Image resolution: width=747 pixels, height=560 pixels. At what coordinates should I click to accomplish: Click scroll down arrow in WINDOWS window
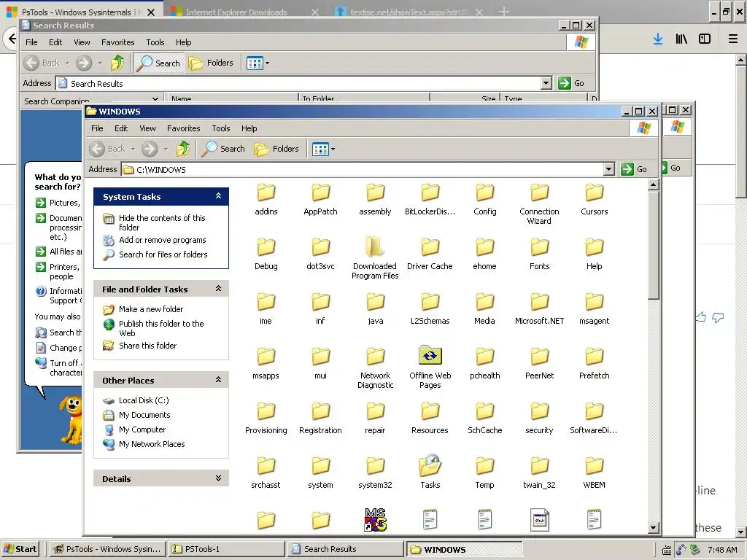point(653,527)
